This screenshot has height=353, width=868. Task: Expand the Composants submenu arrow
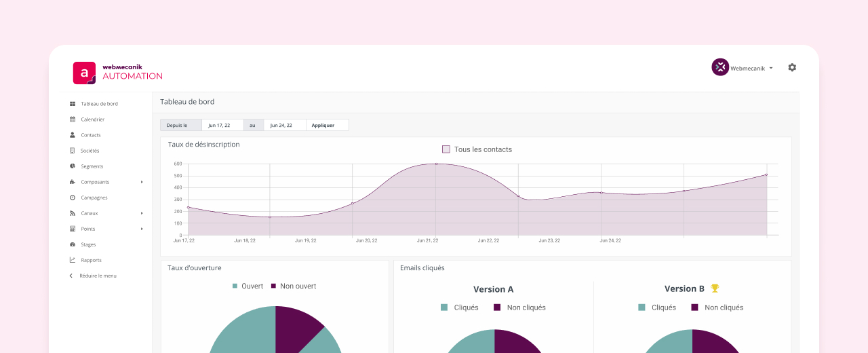click(142, 182)
